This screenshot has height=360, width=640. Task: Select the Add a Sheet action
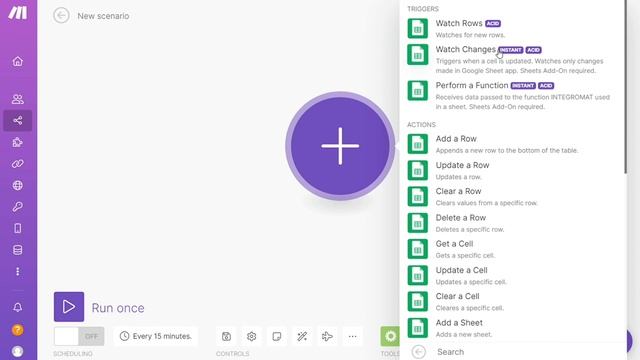tap(513, 328)
